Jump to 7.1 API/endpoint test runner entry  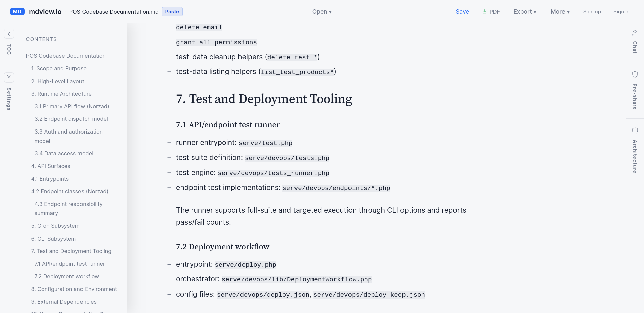tap(69, 264)
